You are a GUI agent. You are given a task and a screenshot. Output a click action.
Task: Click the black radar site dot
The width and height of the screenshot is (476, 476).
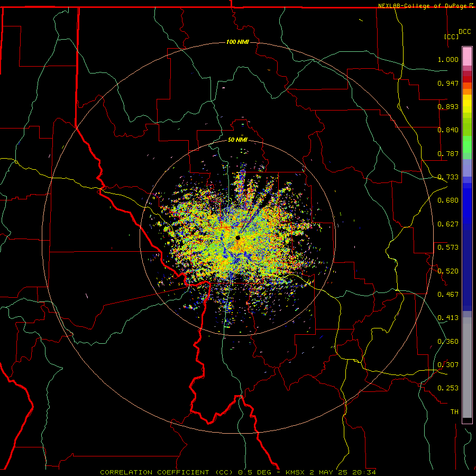click(237, 237)
